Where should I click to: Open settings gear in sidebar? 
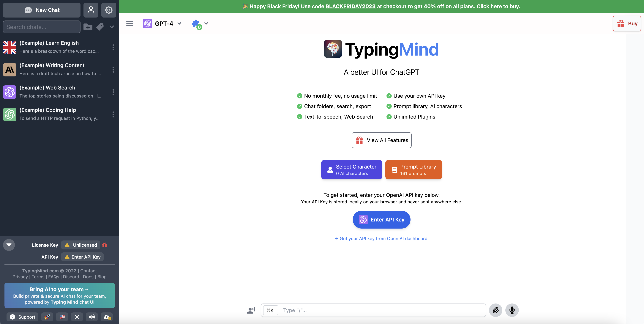point(108,10)
